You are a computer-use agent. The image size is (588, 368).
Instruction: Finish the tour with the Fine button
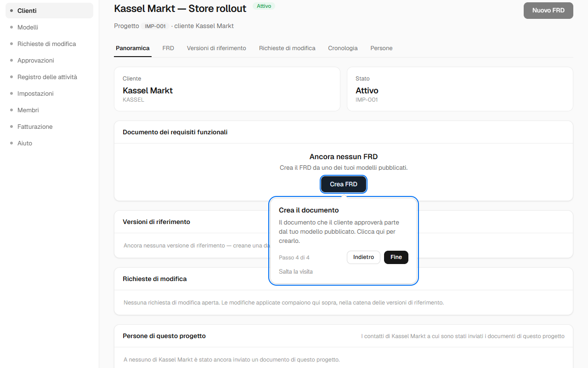tap(396, 258)
